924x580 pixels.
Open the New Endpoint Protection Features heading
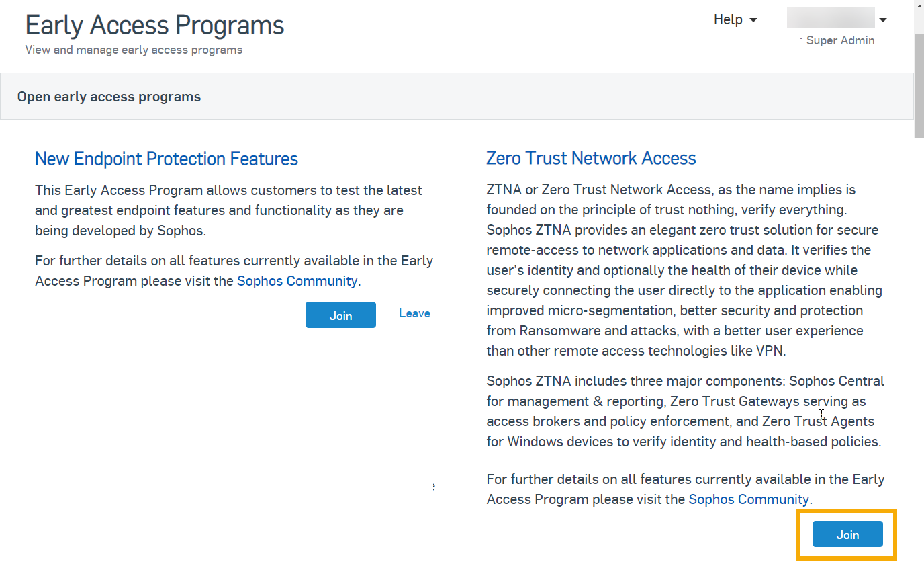pyautogui.click(x=167, y=159)
